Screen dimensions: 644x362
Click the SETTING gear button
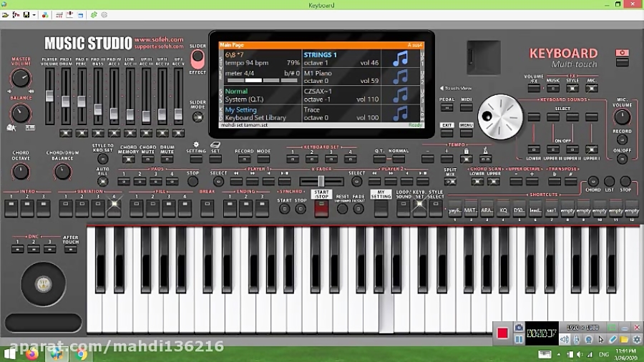[196, 158]
